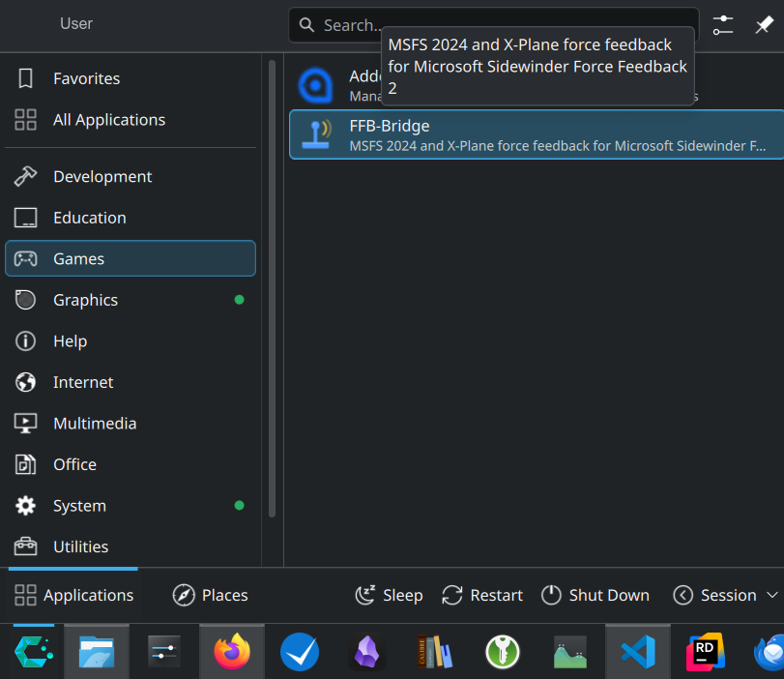Expand the Session options dropdown

[x=725, y=595]
